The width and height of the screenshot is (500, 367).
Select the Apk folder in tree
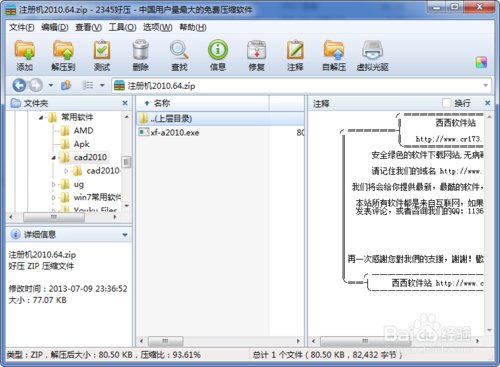click(x=82, y=144)
